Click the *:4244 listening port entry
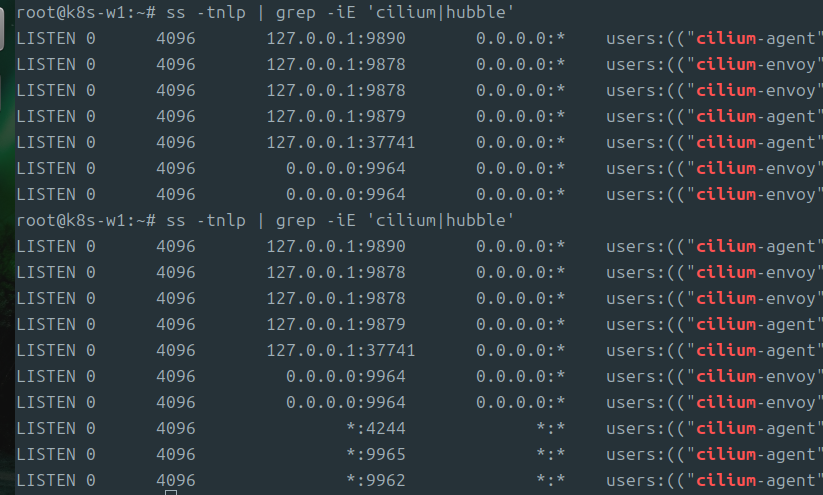Image resolution: width=823 pixels, height=495 pixels. 376,428
